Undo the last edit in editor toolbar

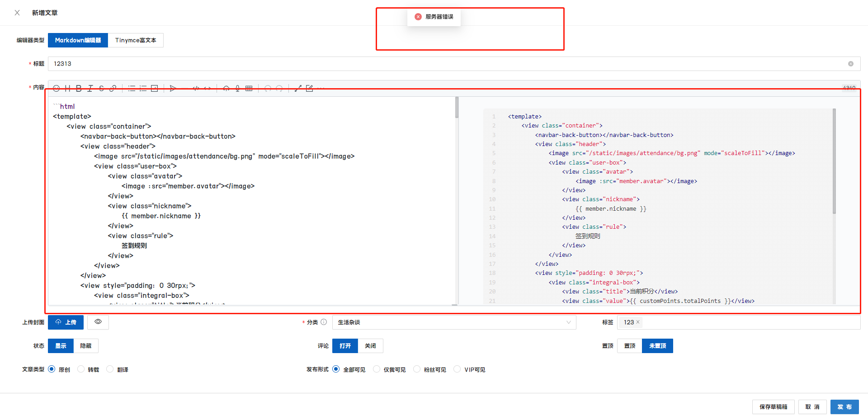pyautogui.click(x=268, y=89)
